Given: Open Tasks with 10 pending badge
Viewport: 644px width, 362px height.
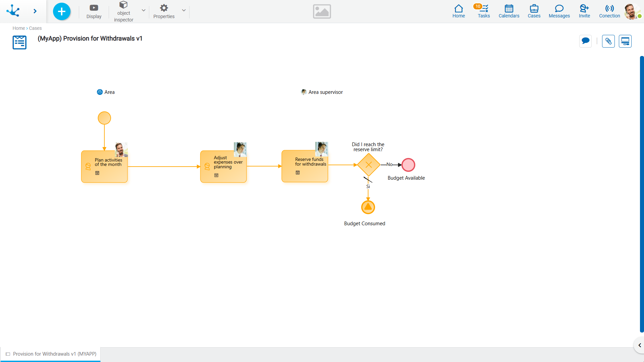Looking at the screenshot, I should click(484, 11).
